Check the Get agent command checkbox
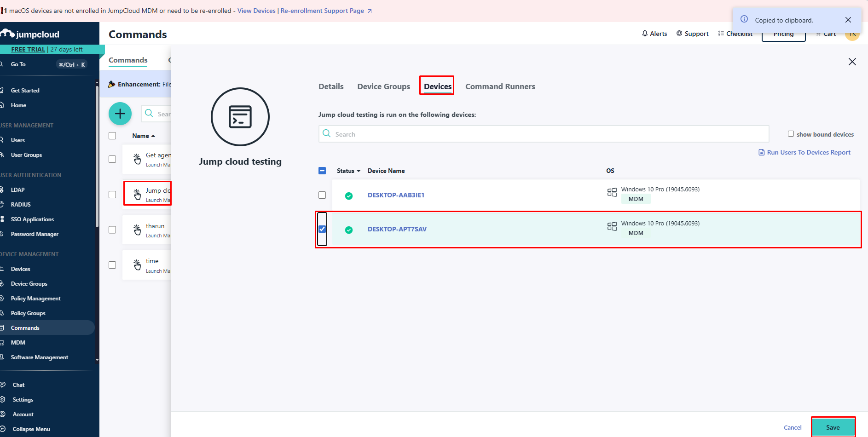 [x=112, y=159]
